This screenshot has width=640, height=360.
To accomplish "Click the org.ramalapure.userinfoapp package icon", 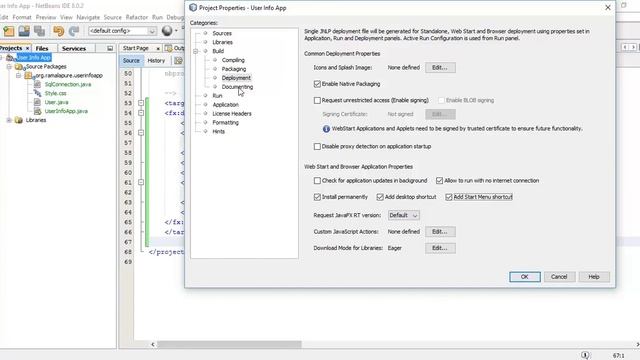I will click(x=29, y=76).
